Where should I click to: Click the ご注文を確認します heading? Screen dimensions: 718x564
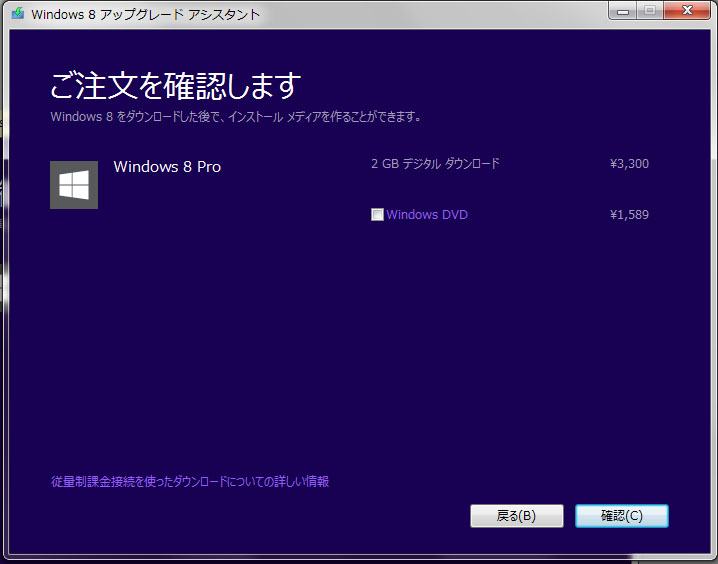point(176,86)
